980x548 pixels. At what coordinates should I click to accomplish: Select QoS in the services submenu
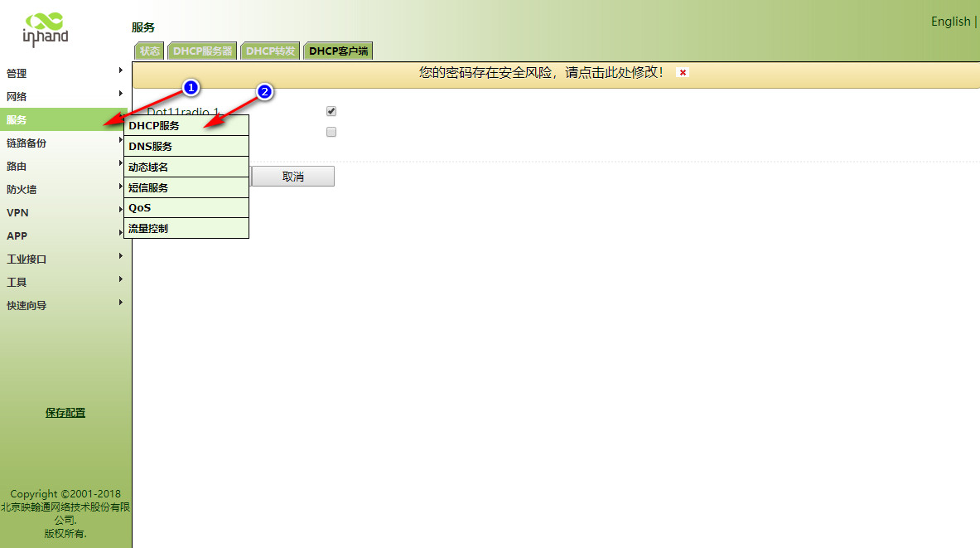pos(140,208)
